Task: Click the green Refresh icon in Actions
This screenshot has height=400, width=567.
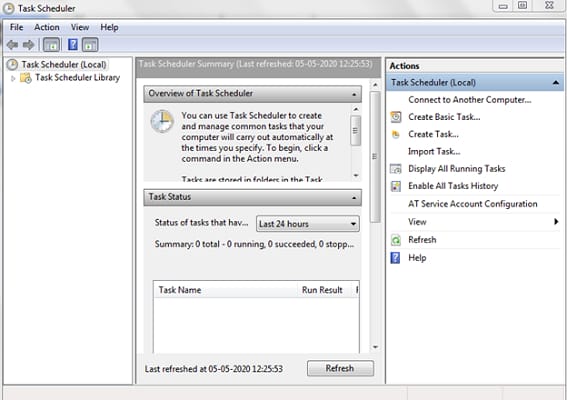Action: [396, 240]
